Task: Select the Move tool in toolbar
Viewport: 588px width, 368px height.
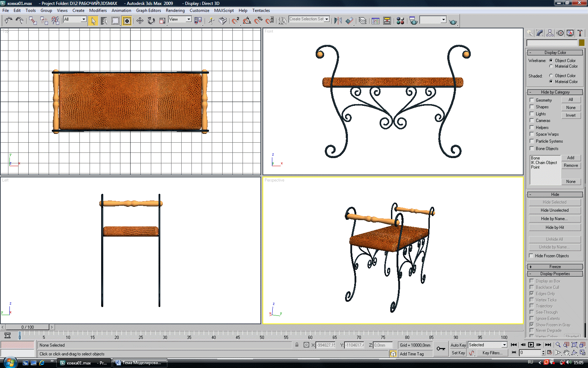Action: (x=140, y=21)
